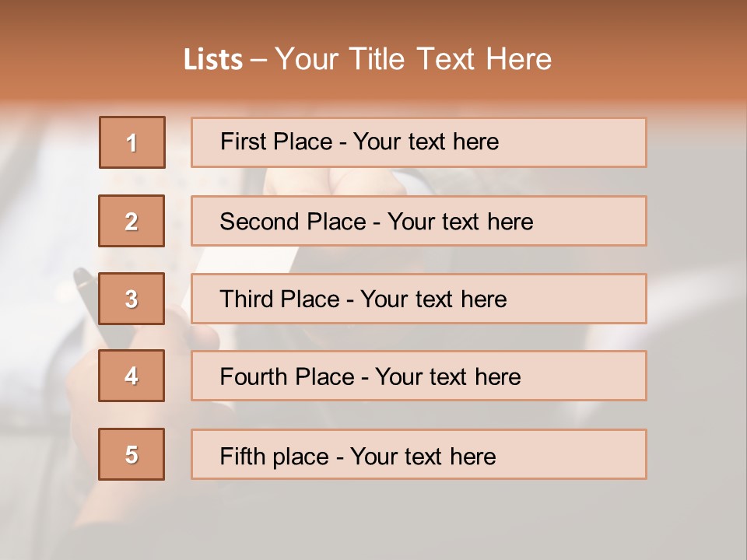This screenshot has height=560, width=747.
Task: Click the number 1 box
Action: [132, 142]
